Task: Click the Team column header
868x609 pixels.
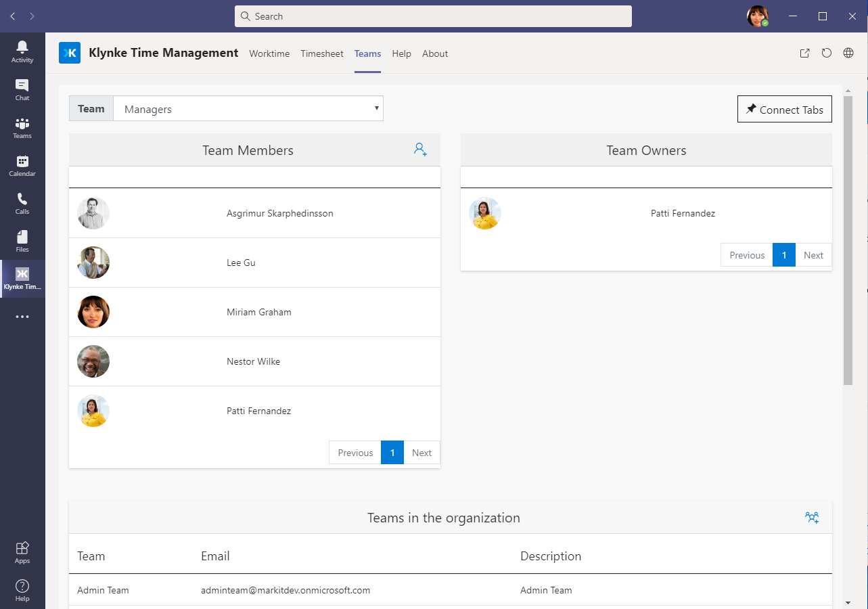Action: pos(91,556)
